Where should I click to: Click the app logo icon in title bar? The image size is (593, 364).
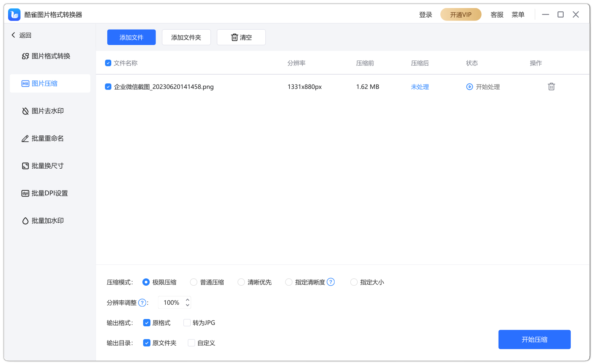[14, 15]
